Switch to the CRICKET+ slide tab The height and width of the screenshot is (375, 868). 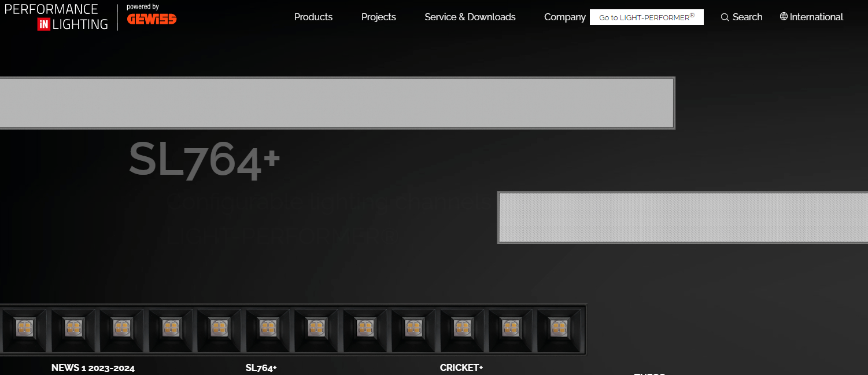[461, 368]
